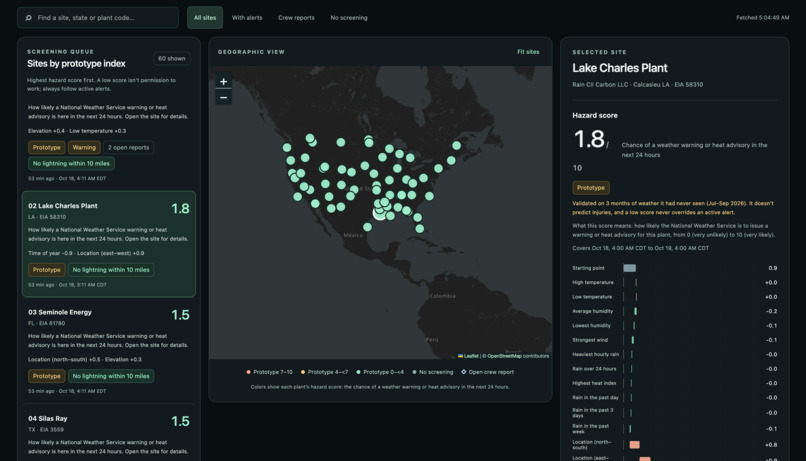Click the Strongest wind row label
This screenshot has height=461, width=806.
590,340
